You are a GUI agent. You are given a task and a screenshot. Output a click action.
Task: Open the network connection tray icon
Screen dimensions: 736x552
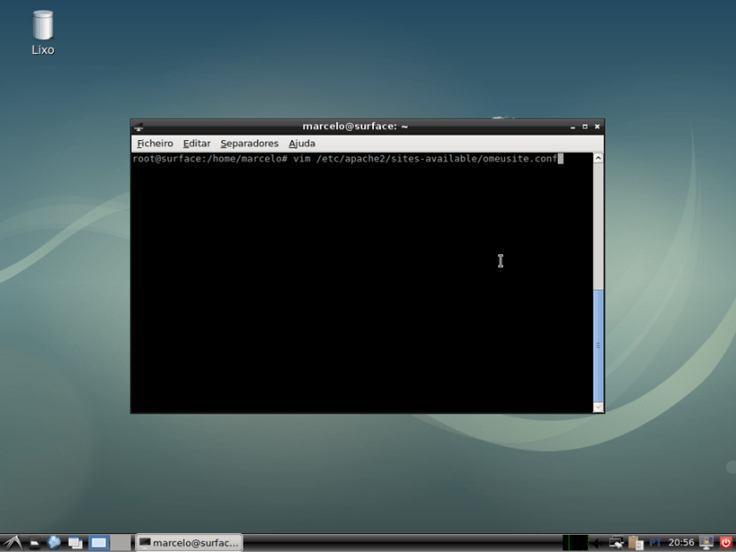[x=617, y=543]
